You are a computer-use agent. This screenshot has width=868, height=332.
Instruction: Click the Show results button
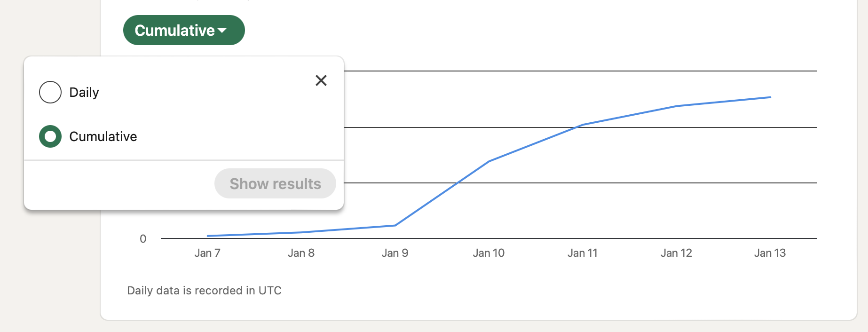[275, 183]
